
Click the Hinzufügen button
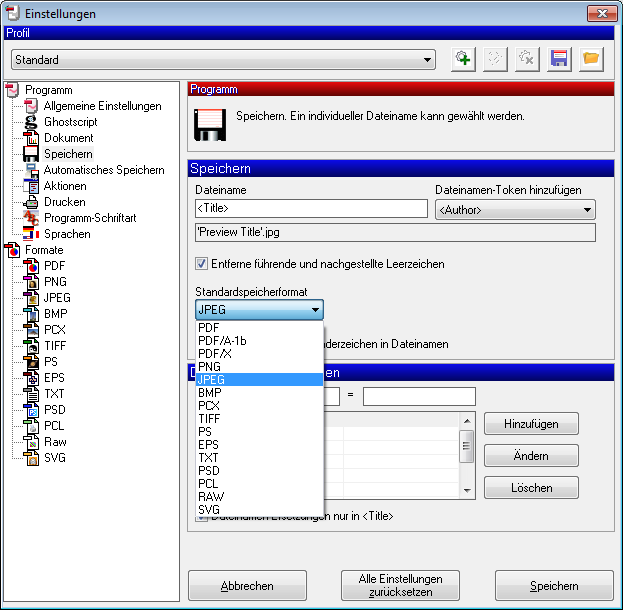(531, 424)
